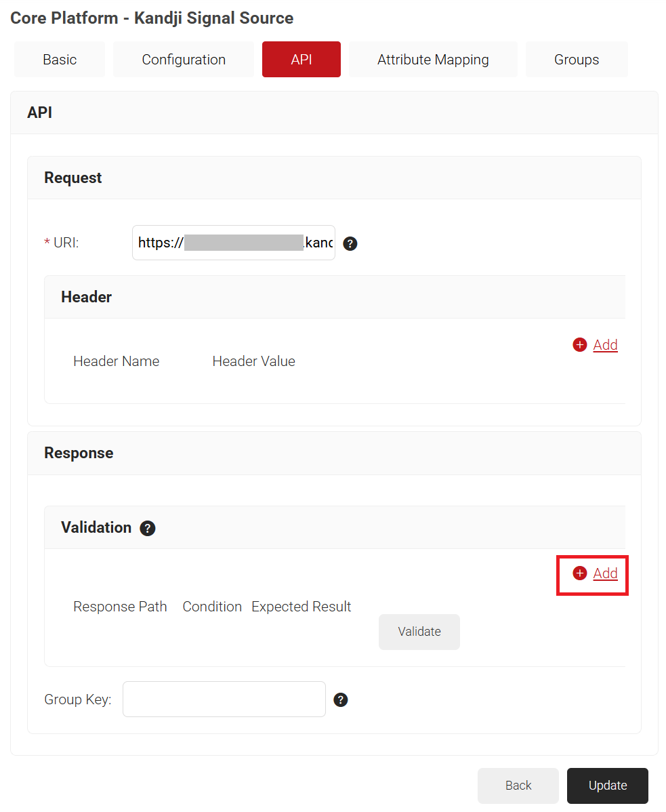
Task: Click the Add link in Validation section
Action: (605, 573)
